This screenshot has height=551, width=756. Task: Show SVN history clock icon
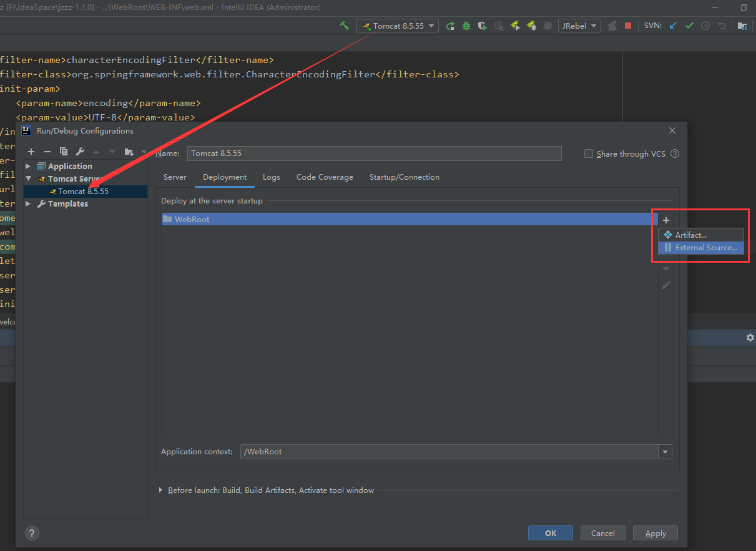[705, 26]
